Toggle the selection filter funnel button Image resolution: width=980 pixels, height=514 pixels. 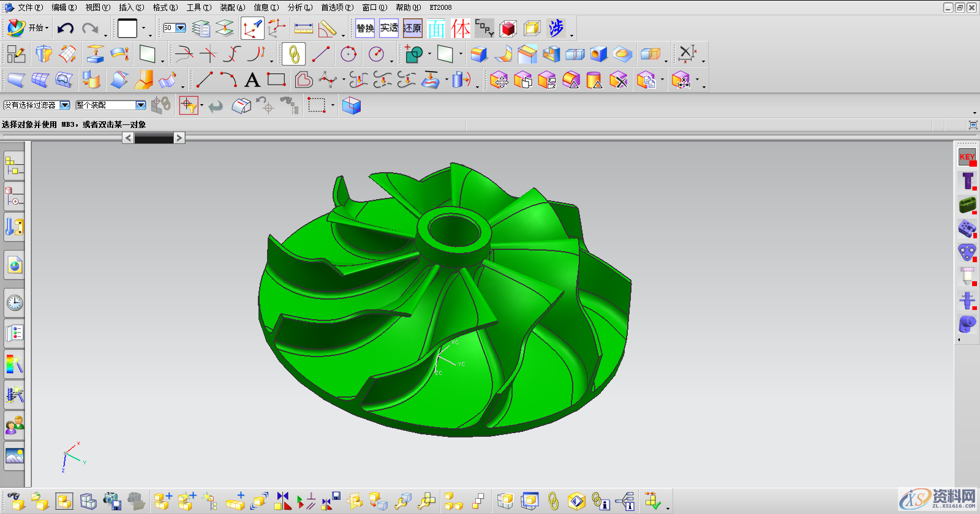coord(189,106)
